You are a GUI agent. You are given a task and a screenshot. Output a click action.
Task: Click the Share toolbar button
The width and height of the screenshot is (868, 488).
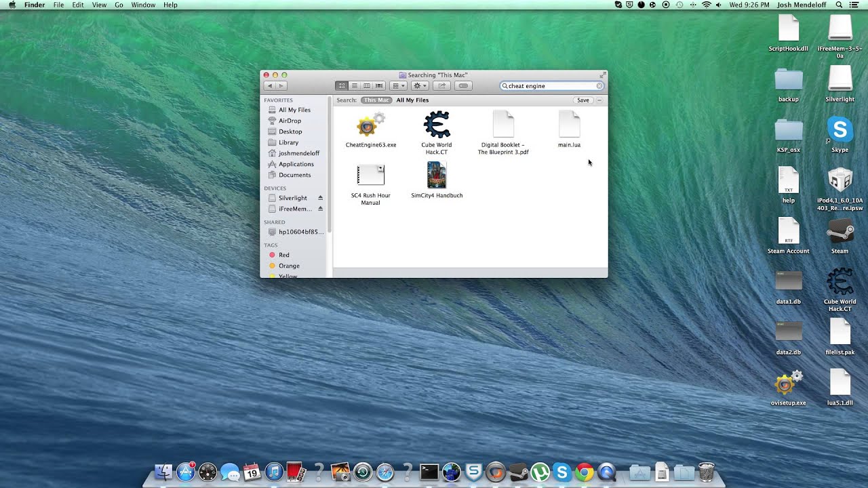[x=441, y=86]
